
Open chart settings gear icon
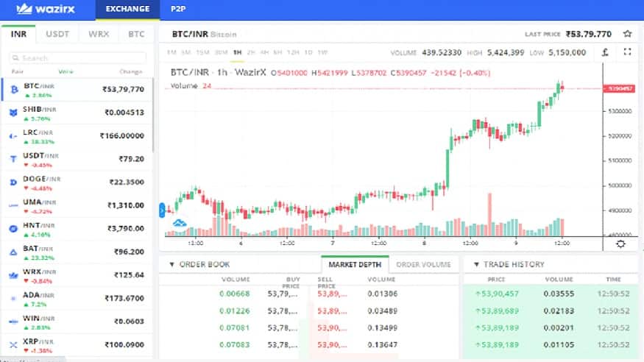pyautogui.click(x=620, y=244)
